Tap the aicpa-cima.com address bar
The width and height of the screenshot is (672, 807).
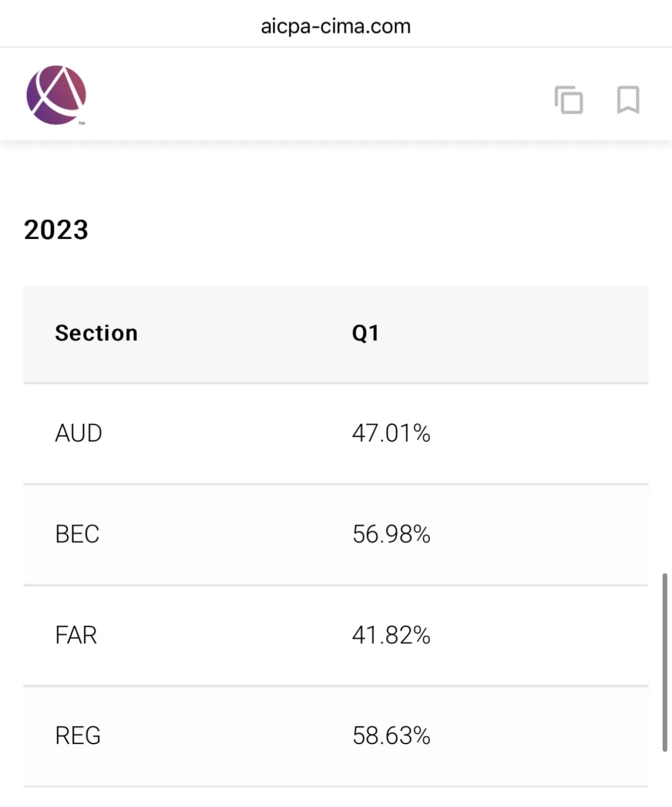[x=336, y=26]
